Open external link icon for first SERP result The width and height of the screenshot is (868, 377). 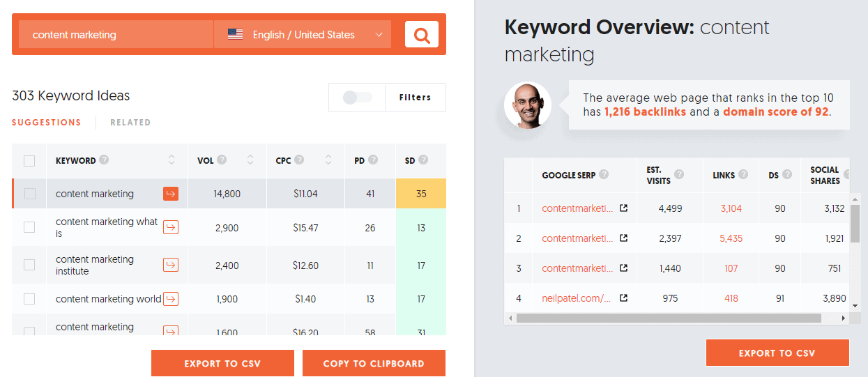click(x=623, y=208)
